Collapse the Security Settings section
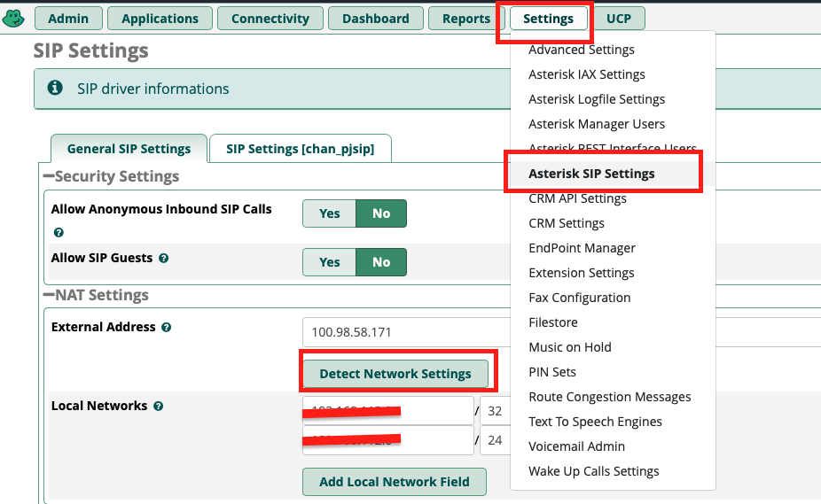Viewport: 821px width, 504px height. [x=49, y=176]
